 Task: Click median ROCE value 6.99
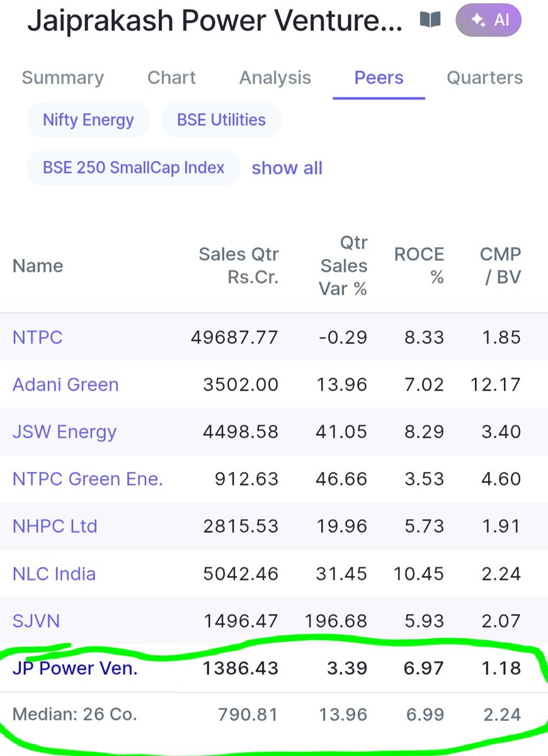(x=425, y=714)
